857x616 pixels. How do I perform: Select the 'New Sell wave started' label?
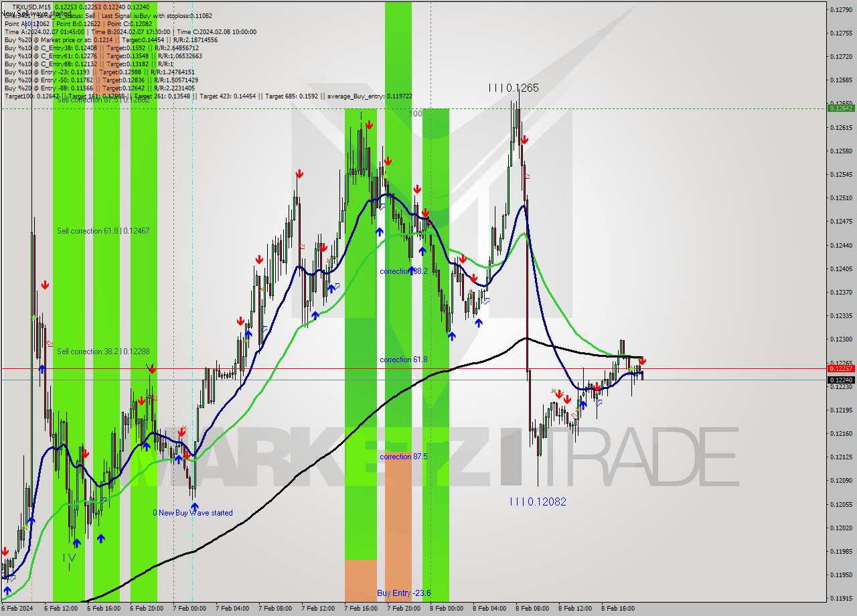[x=36, y=13]
